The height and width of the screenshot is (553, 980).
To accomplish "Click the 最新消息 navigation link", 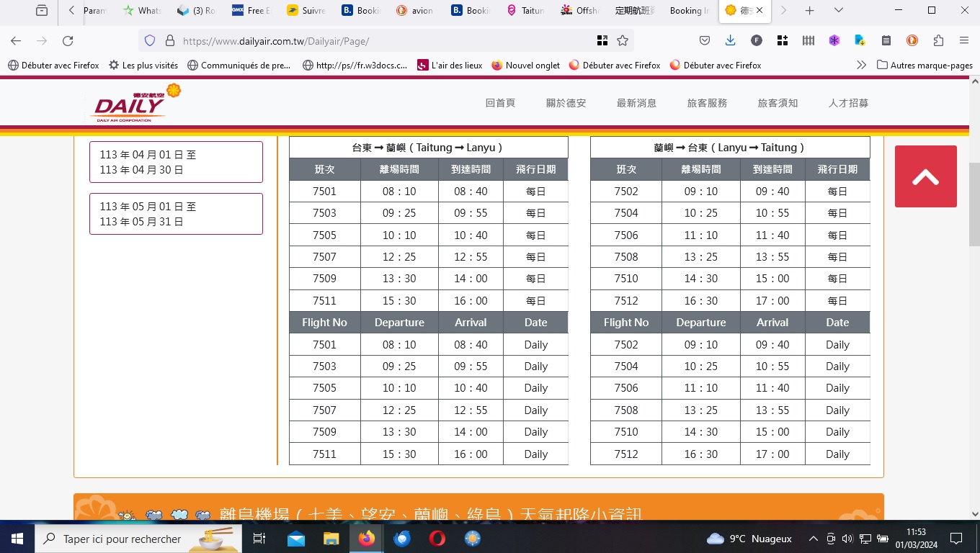I will coord(636,103).
